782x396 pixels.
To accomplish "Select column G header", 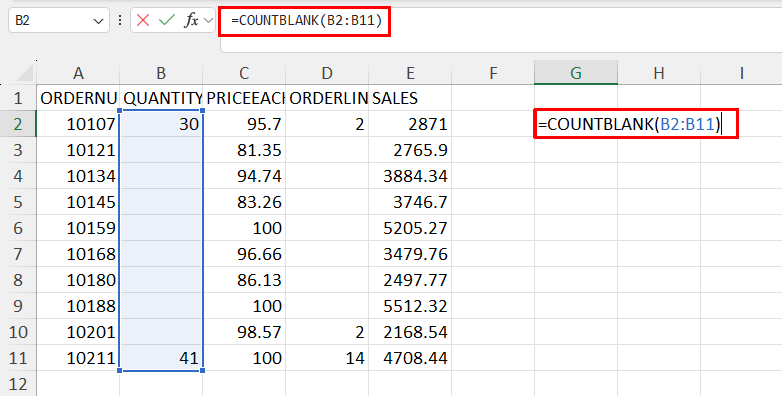I will coord(576,73).
